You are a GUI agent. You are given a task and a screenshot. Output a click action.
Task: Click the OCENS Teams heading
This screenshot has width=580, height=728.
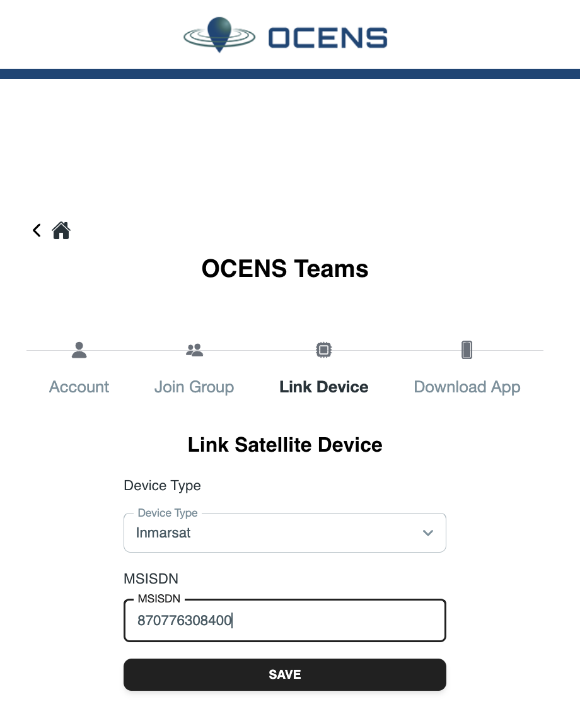pos(285,269)
